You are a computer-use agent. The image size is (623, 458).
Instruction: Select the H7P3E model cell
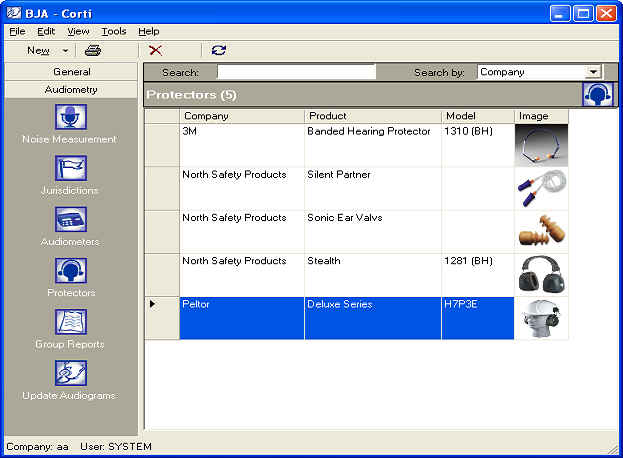tap(478, 318)
